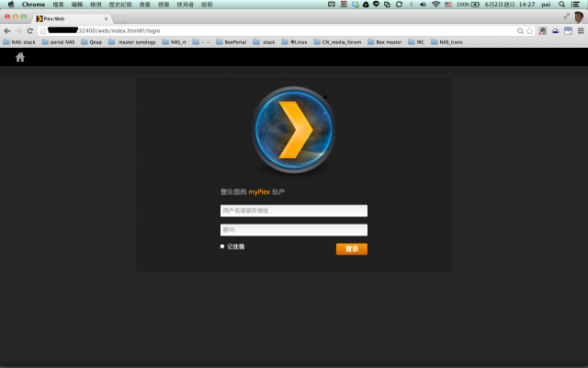Viewport: 588px width, 368px height.
Task: Click the date and time 14:27 clock
Action: pyautogui.click(x=510, y=5)
